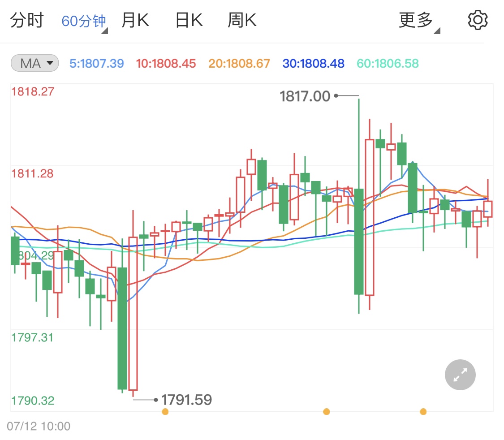
Task: Click the 1791.59 low price label
Action: (186, 400)
